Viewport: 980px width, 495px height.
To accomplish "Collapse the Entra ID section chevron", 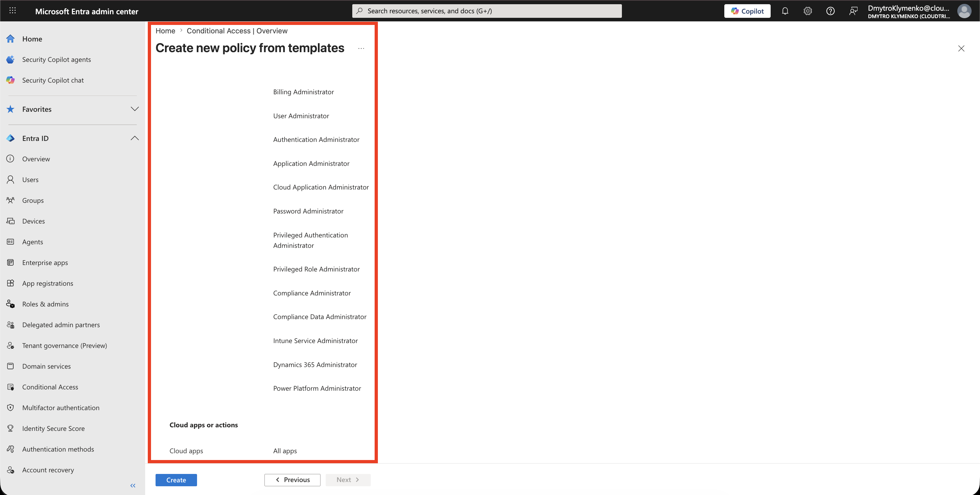I will click(x=134, y=138).
